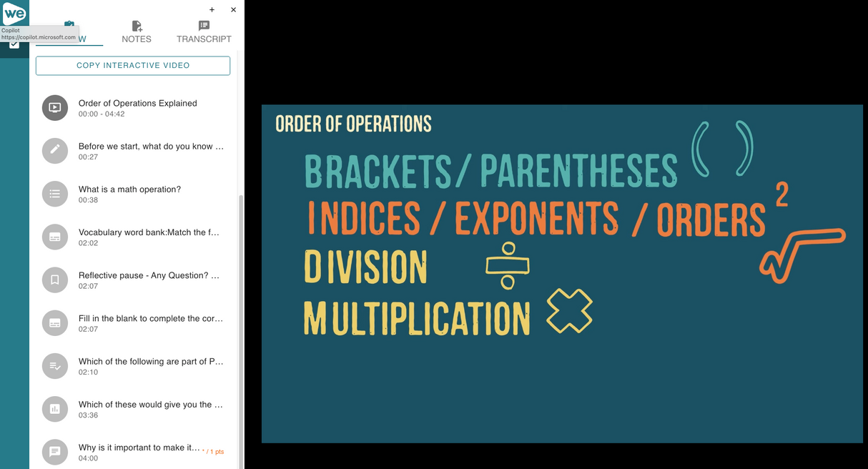Open 'Why is it important to make it' item
The image size is (868, 469).
coord(139,448)
